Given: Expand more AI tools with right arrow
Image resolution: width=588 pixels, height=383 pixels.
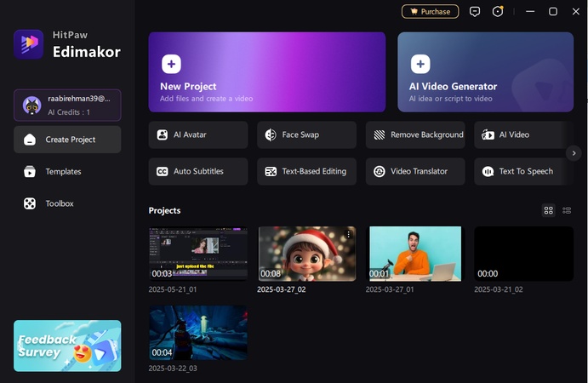Looking at the screenshot, I should point(574,153).
